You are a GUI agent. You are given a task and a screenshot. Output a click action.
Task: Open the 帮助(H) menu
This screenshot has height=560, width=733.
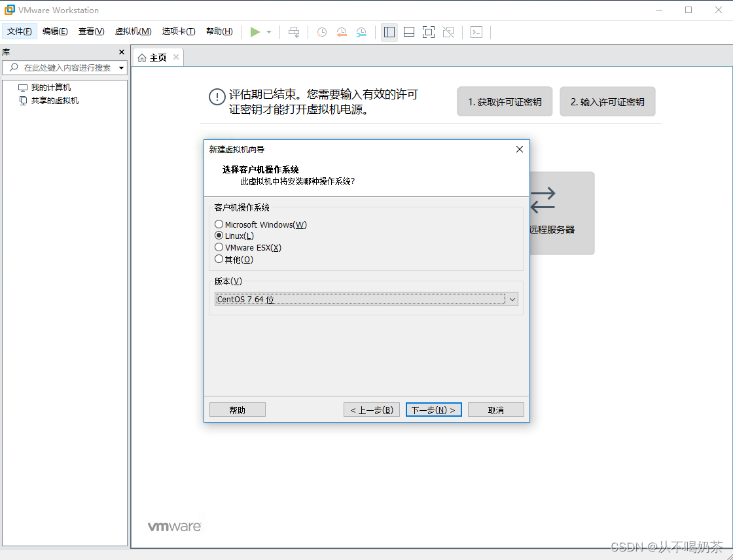[219, 31]
